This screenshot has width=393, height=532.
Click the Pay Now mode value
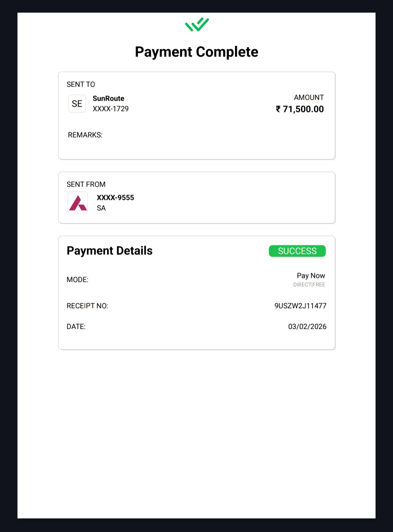tap(311, 276)
